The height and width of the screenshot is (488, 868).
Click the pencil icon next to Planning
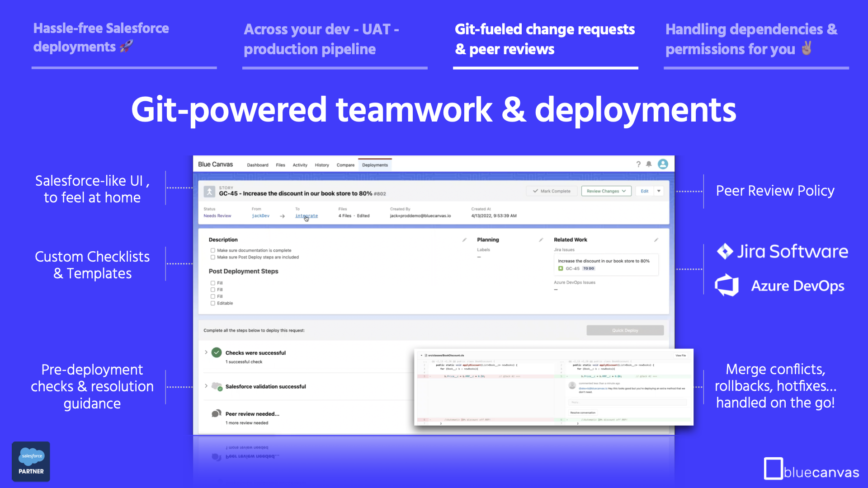click(x=542, y=239)
